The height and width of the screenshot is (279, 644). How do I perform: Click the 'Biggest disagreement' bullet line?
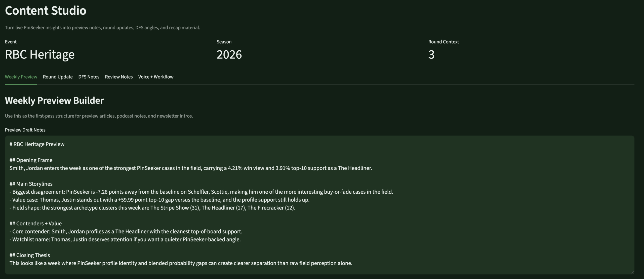201,192
